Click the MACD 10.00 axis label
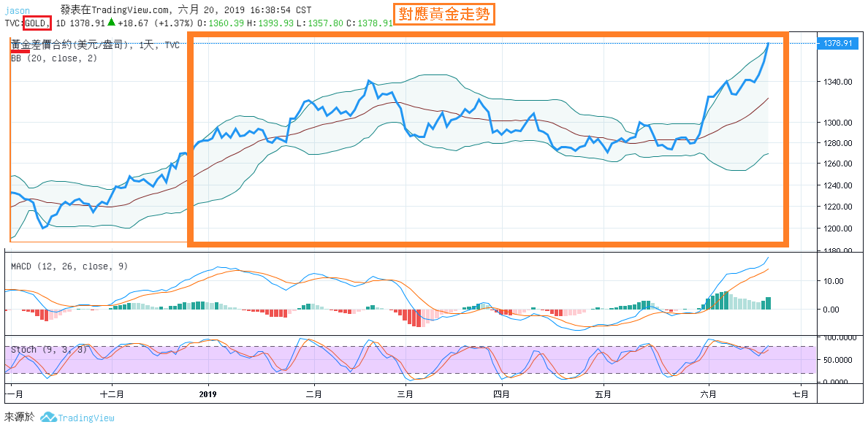Viewport: 868px width, 430px height. [834, 281]
